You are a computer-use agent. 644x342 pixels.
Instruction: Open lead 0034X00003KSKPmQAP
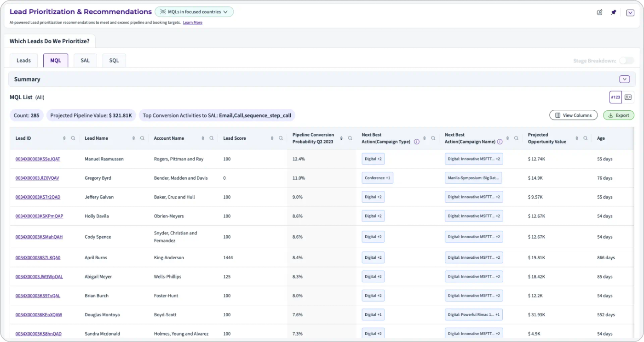point(39,216)
